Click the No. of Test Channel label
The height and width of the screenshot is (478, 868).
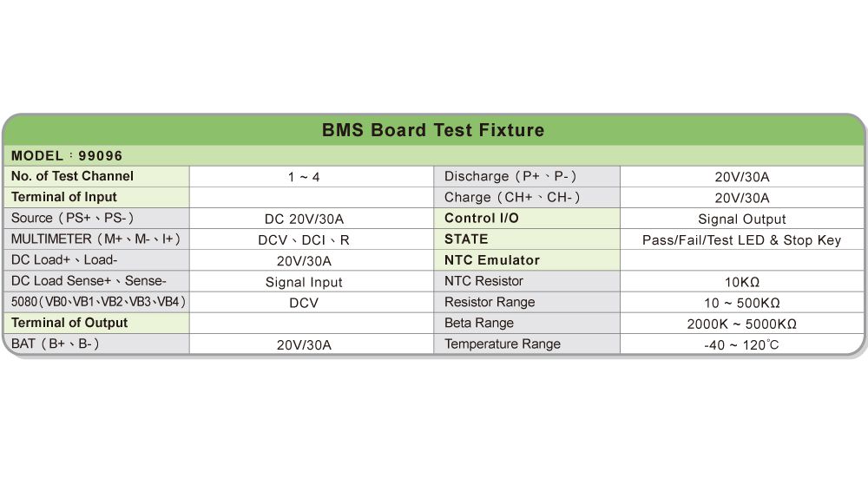point(72,176)
